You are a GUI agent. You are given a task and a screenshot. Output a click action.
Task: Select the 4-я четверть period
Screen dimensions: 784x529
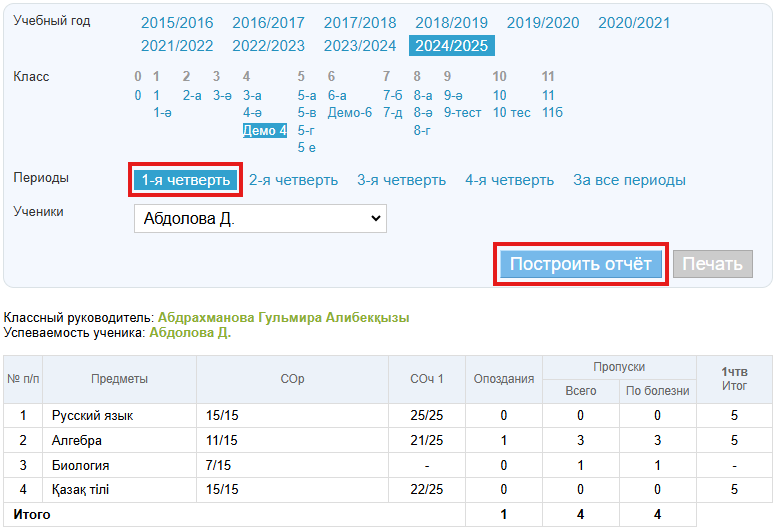click(509, 180)
